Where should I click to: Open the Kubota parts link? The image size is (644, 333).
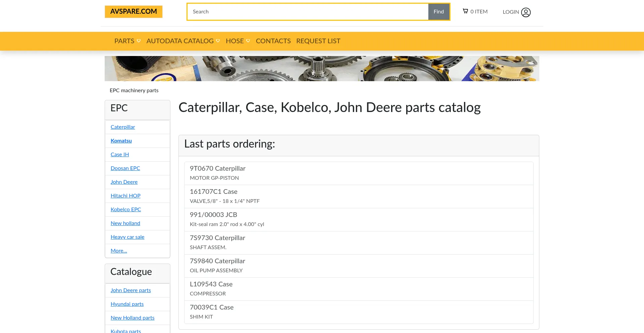126,331
